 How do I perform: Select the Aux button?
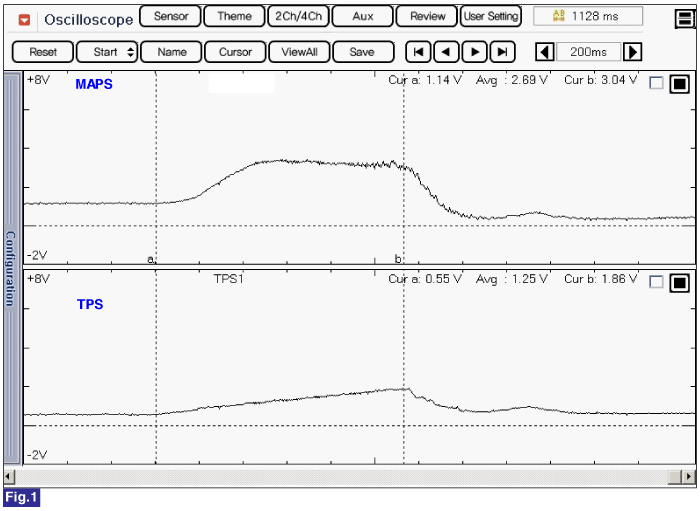click(362, 17)
